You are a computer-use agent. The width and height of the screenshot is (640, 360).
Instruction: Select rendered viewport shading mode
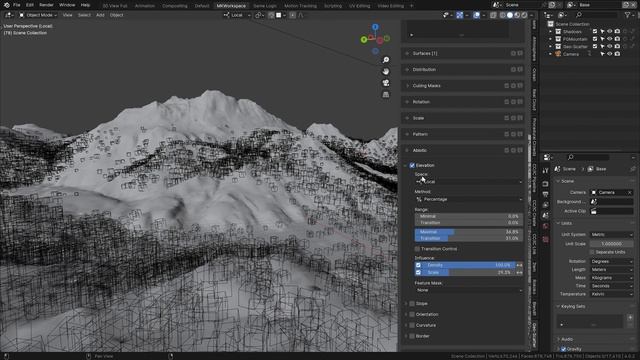(524, 15)
